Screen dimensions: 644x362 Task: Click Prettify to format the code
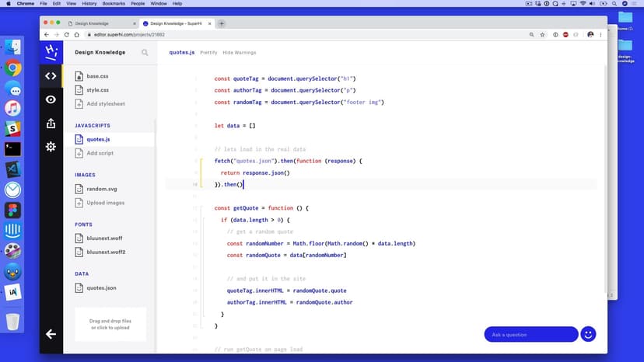208,53
